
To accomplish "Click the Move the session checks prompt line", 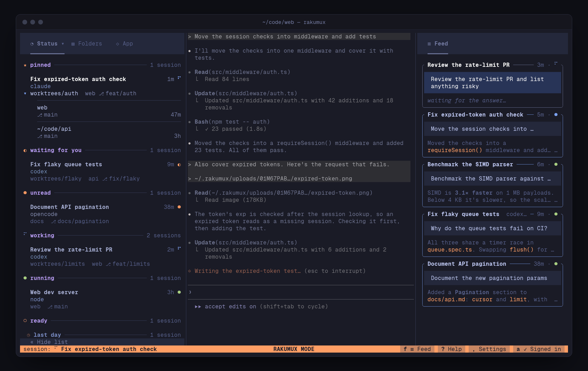I will tap(299, 37).
